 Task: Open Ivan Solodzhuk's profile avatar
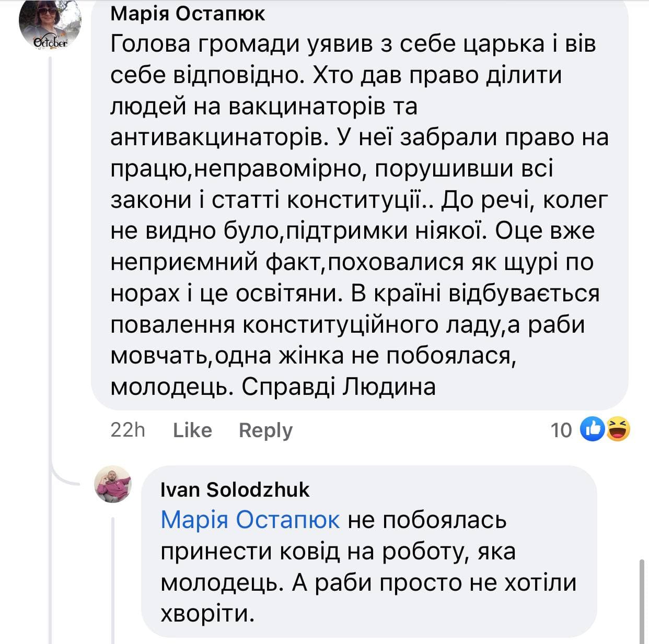(112, 484)
